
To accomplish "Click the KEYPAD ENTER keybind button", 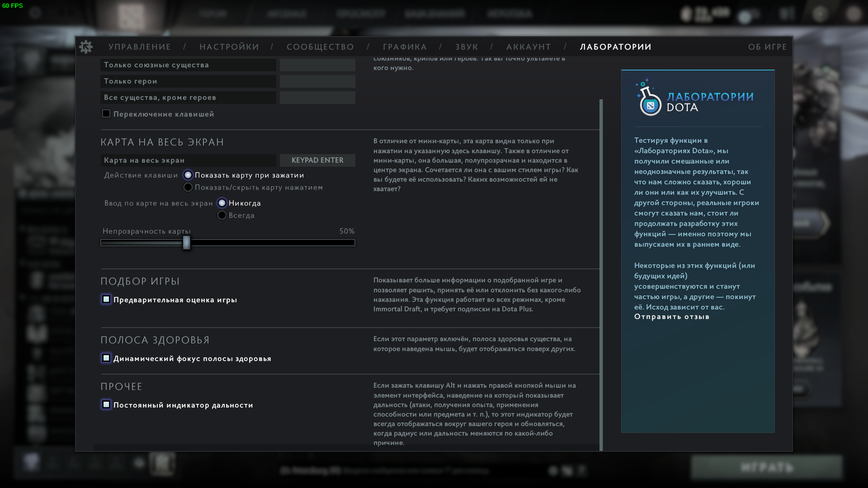I will (x=317, y=160).
